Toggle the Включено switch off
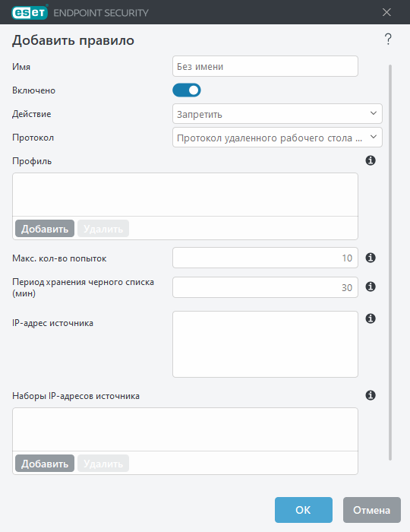This screenshot has width=410, height=532. pyautogui.click(x=187, y=90)
